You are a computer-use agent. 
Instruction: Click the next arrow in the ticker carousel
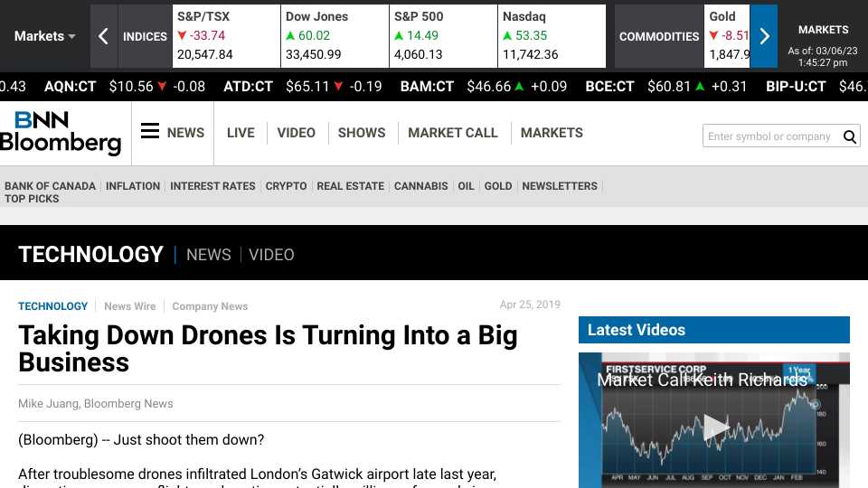coord(764,36)
